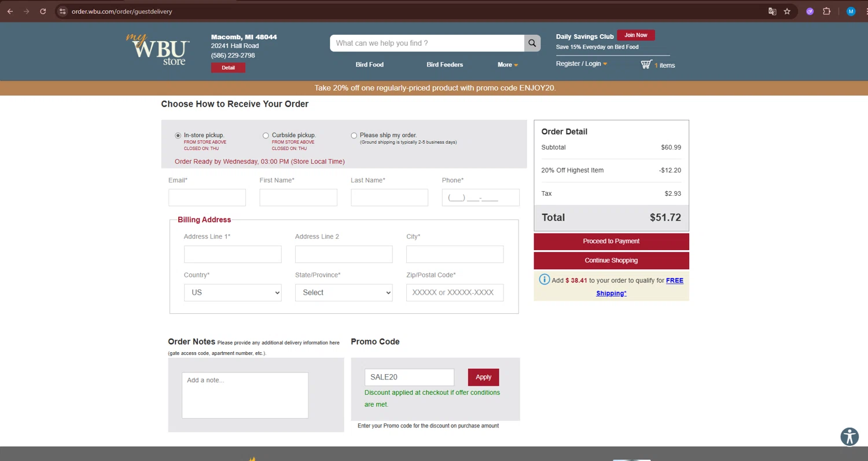The height and width of the screenshot is (461, 868).
Task: Click the Total $51.72 amount
Action: coord(665,218)
